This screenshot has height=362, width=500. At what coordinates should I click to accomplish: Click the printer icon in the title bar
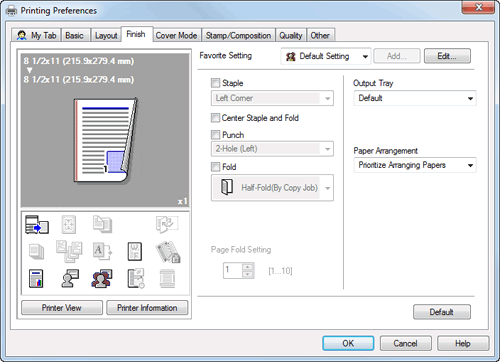[x=12, y=11]
